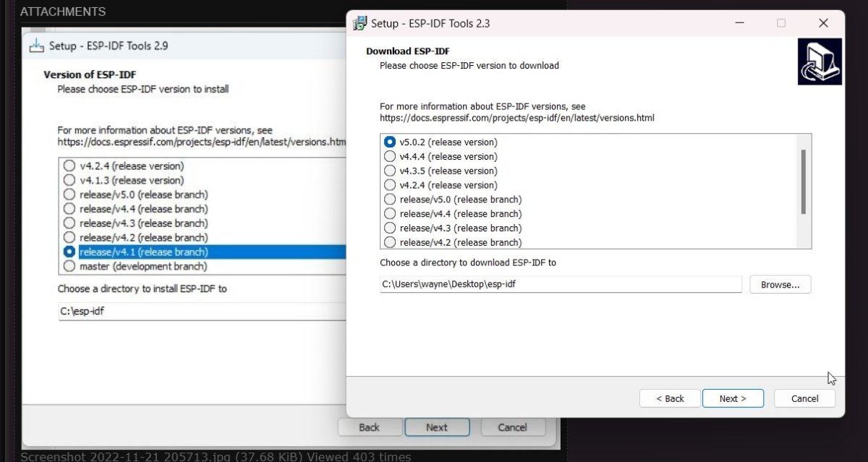
Task: Select release/v4.4 branch in Tools 2.3 window
Action: click(x=391, y=214)
